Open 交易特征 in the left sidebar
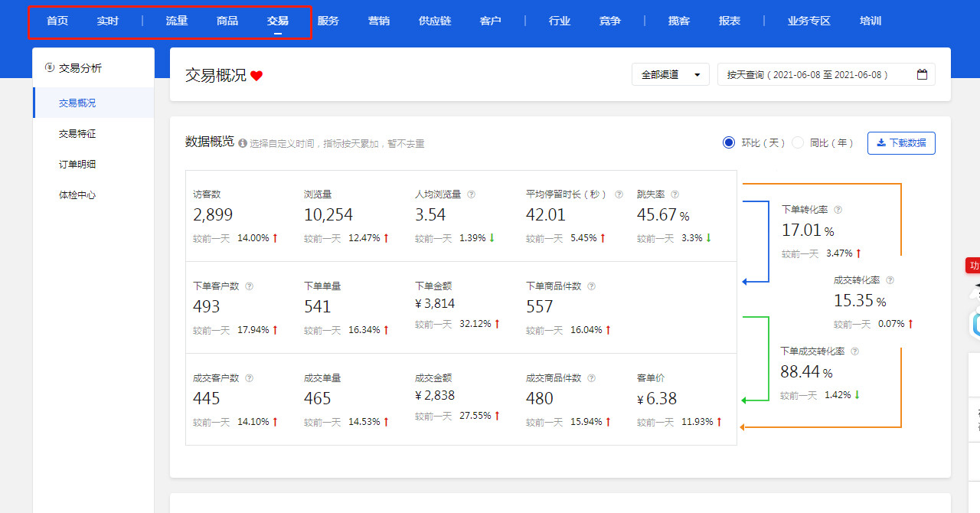980x513 pixels. [x=77, y=133]
